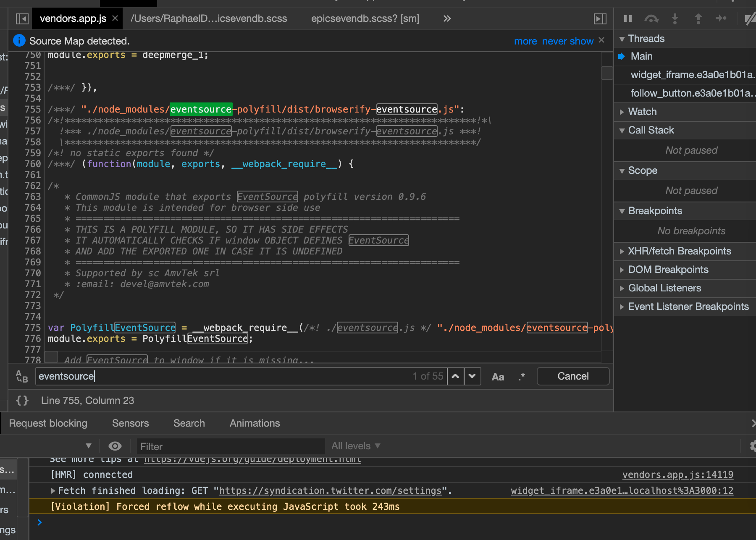This screenshot has height=540, width=756.
Task: Open the Sensors drawer tab
Action: coord(131,423)
